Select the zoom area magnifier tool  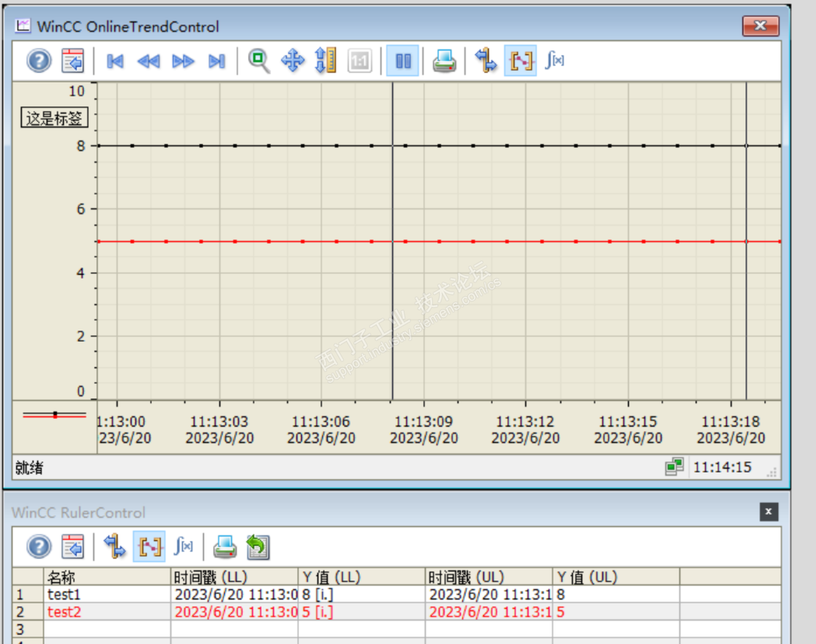(x=259, y=61)
